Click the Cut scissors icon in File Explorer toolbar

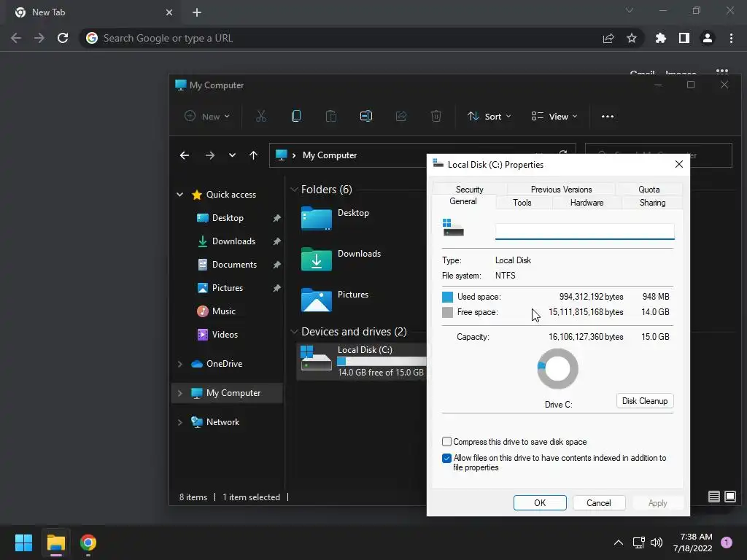click(260, 116)
